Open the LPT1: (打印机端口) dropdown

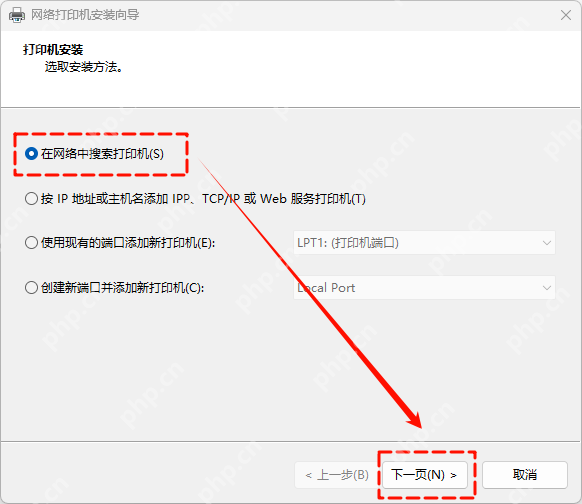pos(424,243)
